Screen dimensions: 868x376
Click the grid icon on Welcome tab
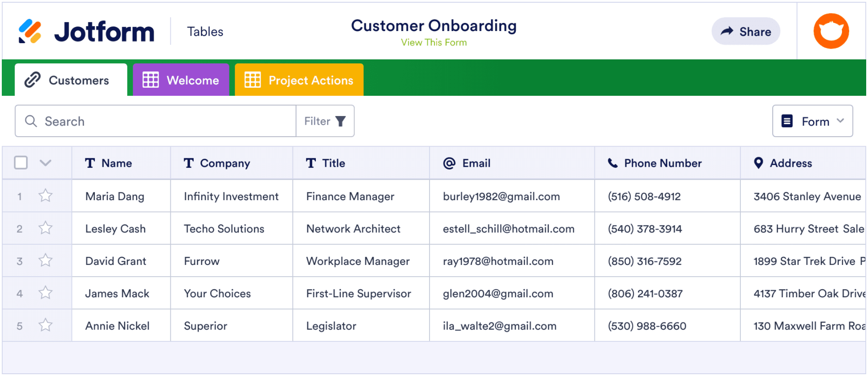coord(151,80)
